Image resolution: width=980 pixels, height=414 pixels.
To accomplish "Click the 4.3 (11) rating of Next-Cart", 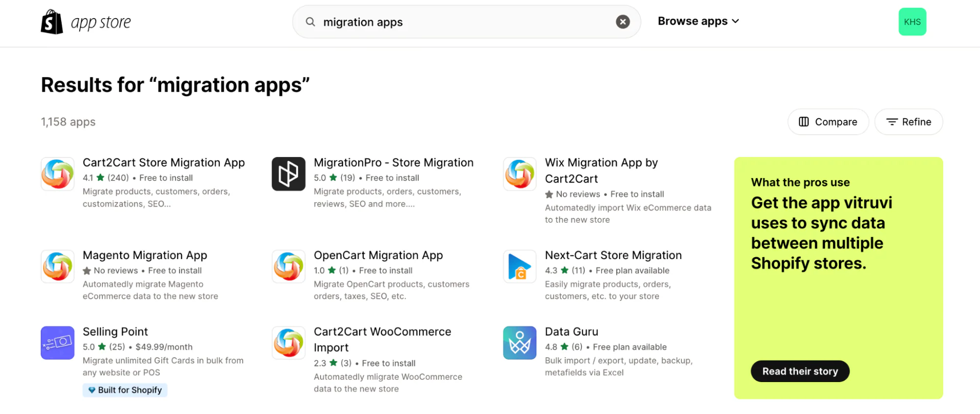I will click(x=565, y=270).
